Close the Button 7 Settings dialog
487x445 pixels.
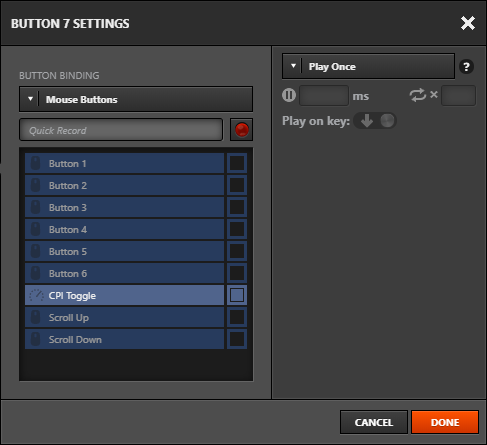pos(468,23)
